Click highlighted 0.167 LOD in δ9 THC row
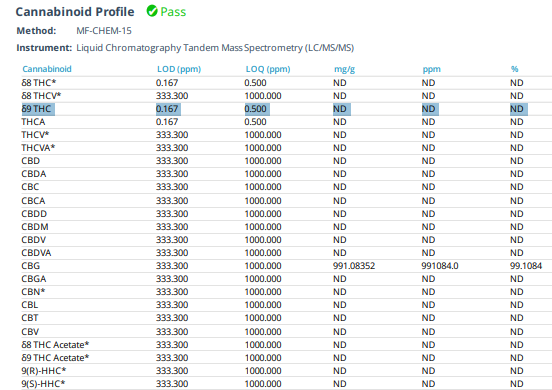This screenshot has width=552, height=390. coord(168,109)
